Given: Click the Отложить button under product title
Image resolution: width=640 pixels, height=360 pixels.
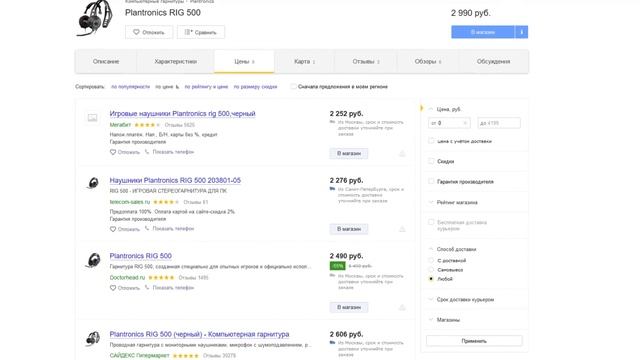Looking at the screenshot, I should pos(149,32).
